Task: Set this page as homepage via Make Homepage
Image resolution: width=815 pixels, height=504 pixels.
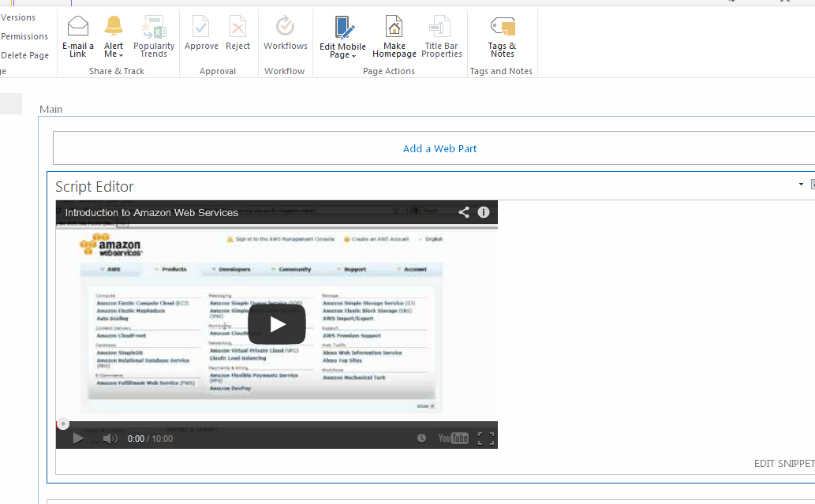Action: [x=394, y=35]
